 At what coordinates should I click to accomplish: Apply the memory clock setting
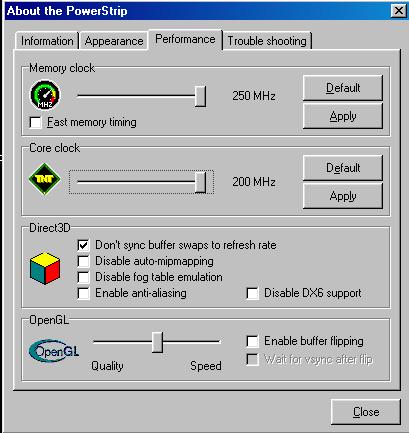pyautogui.click(x=343, y=116)
